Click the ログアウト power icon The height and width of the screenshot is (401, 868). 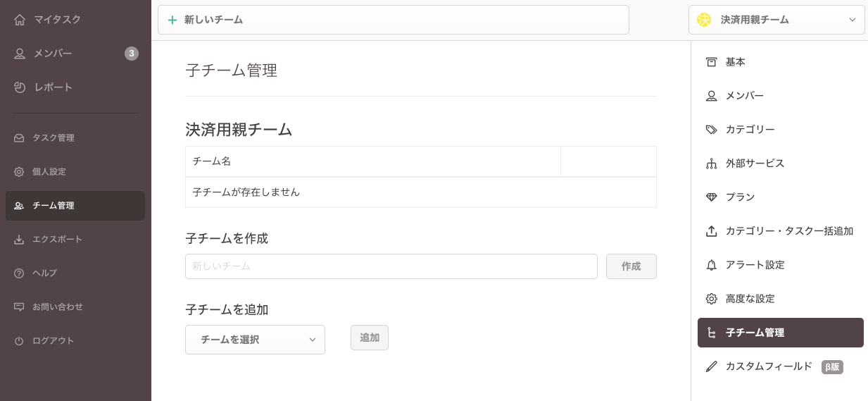19,341
